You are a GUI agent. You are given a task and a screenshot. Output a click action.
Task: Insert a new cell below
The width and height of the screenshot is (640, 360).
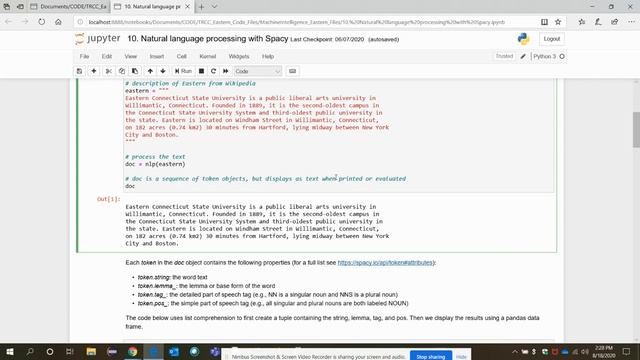[93, 71]
